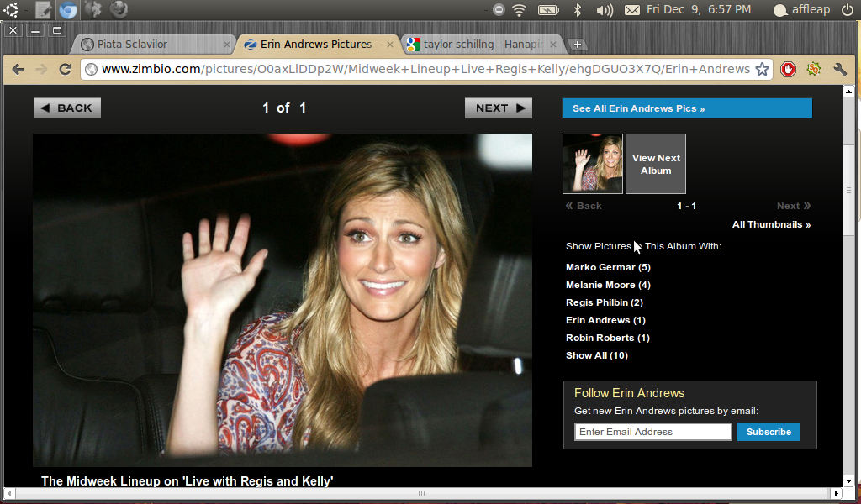Click the large main photo
This screenshot has width=861, height=504.
(x=283, y=300)
